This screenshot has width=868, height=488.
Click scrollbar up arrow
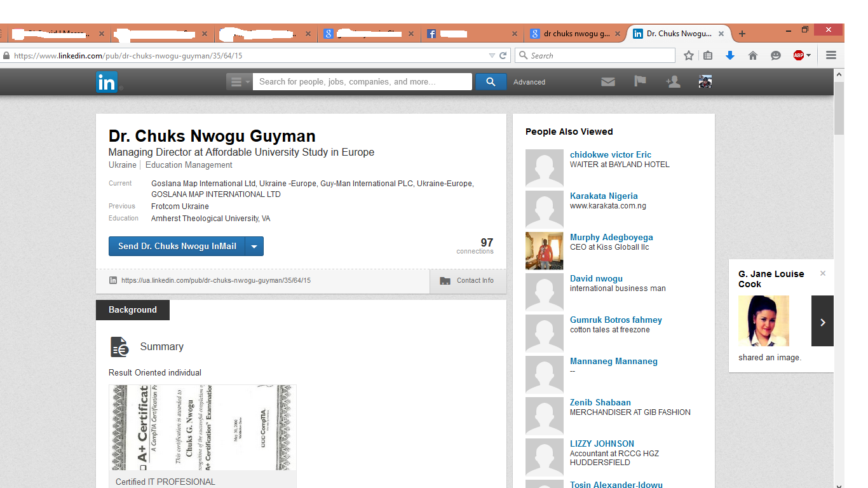click(839, 74)
